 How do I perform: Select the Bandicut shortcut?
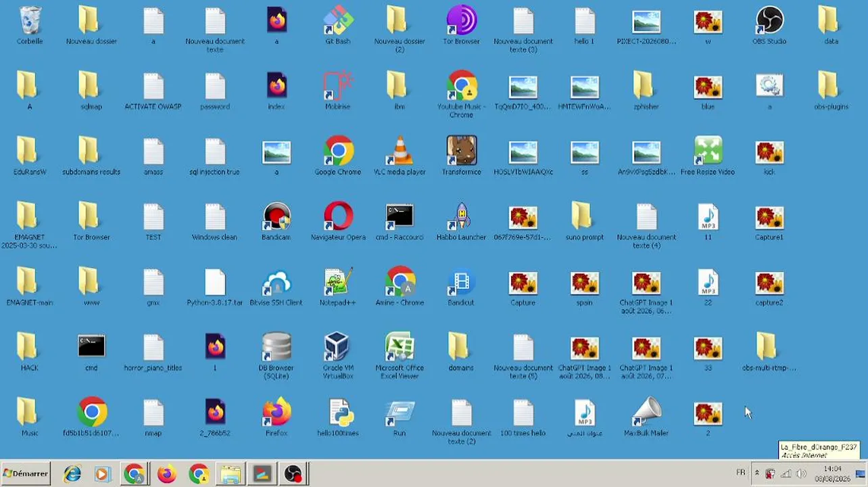pyautogui.click(x=462, y=287)
